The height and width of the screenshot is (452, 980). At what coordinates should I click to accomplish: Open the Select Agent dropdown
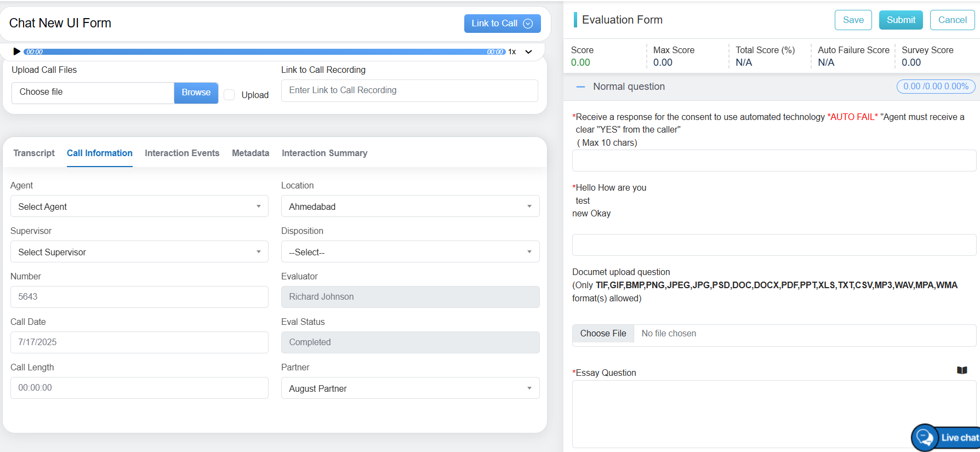pos(139,207)
